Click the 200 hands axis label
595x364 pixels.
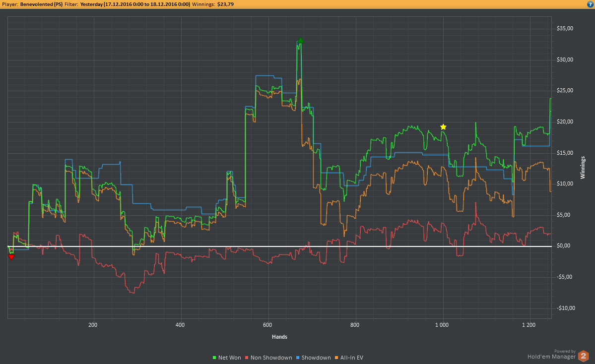point(93,325)
